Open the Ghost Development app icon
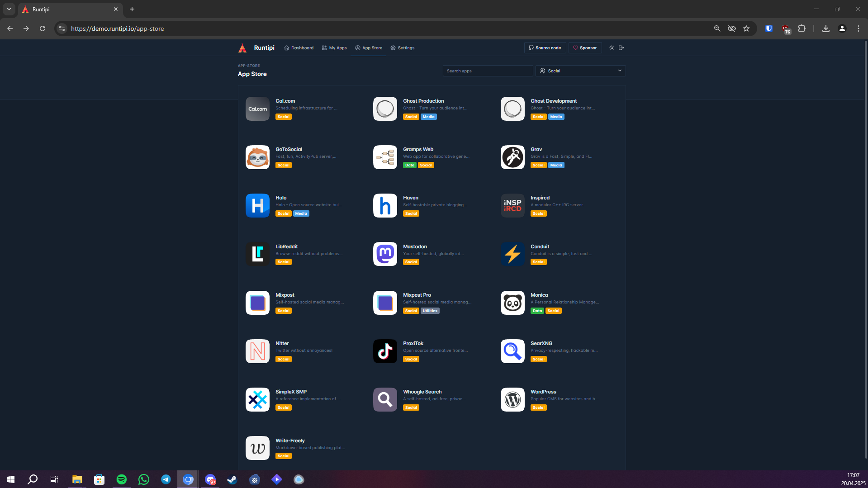This screenshot has width=868, height=488. [x=512, y=109]
